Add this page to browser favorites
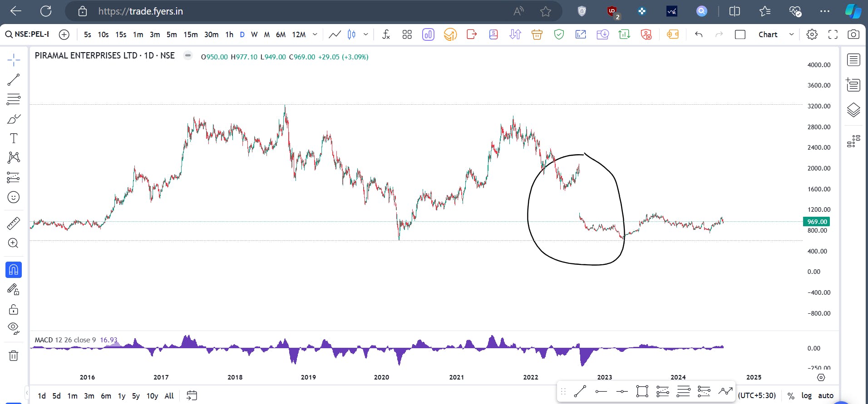 (x=546, y=11)
